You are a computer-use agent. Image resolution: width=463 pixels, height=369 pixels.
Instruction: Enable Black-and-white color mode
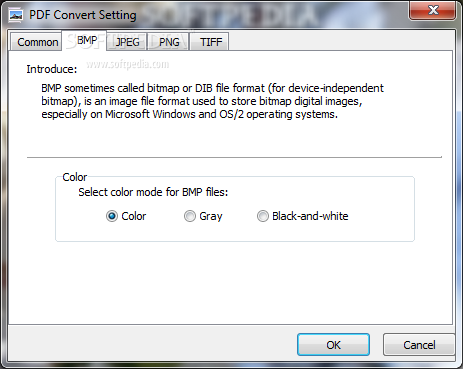point(263,216)
